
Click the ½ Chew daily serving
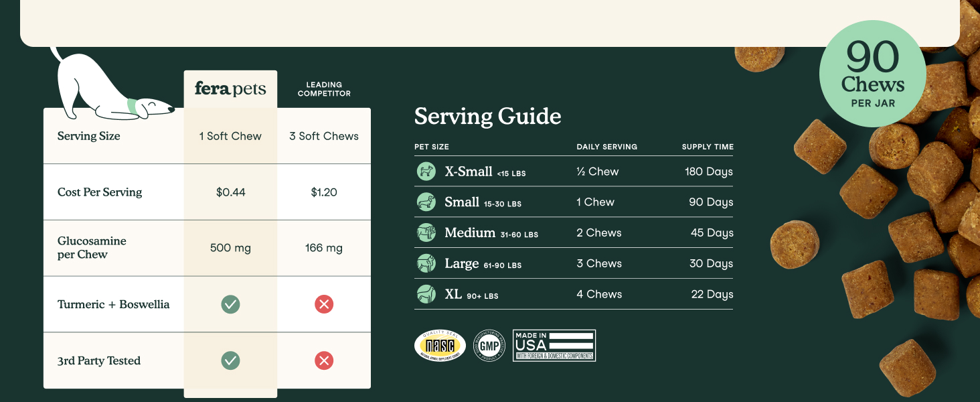point(598,172)
